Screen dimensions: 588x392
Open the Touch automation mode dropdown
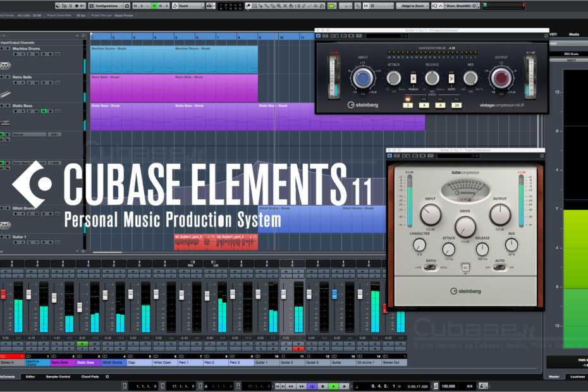[x=188, y=6]
